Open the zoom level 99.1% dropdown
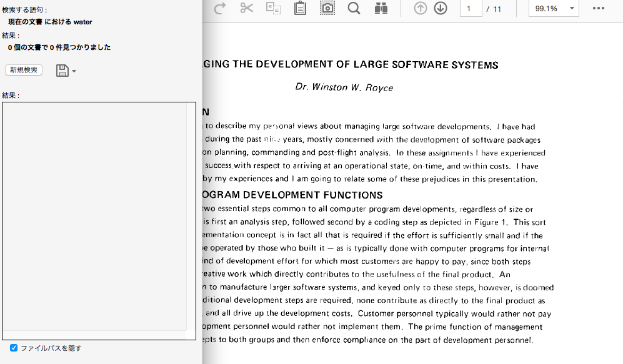Image resolution: width=623 pixels, height=364 pixels. (554, 8)
